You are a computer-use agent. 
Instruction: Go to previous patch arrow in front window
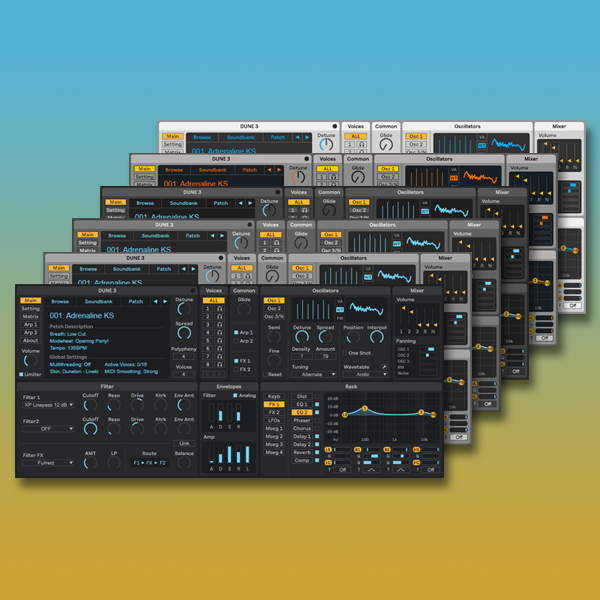pos(155,302)
